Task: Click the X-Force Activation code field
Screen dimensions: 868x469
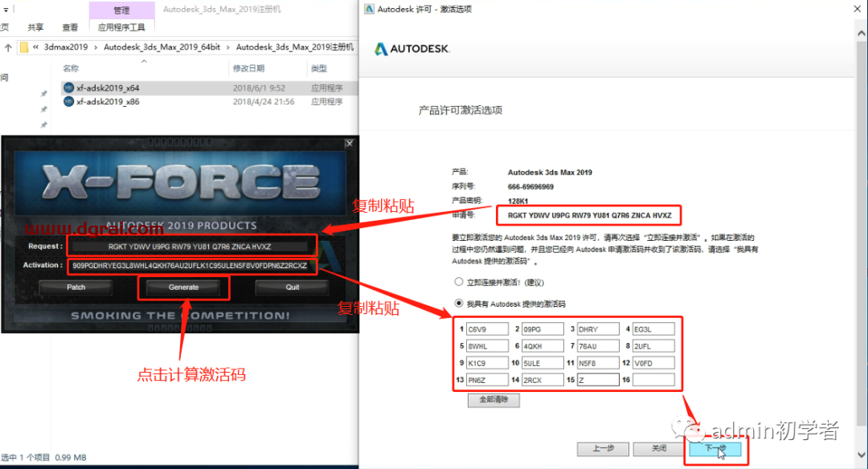Action: (190, 266)
